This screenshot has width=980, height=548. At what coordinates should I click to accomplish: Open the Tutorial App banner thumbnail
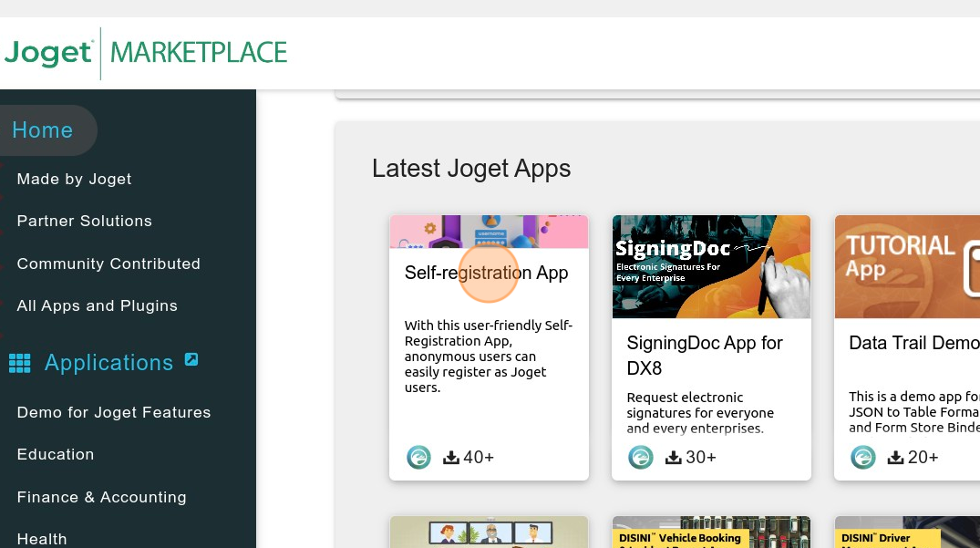click(x=907, y=267)
